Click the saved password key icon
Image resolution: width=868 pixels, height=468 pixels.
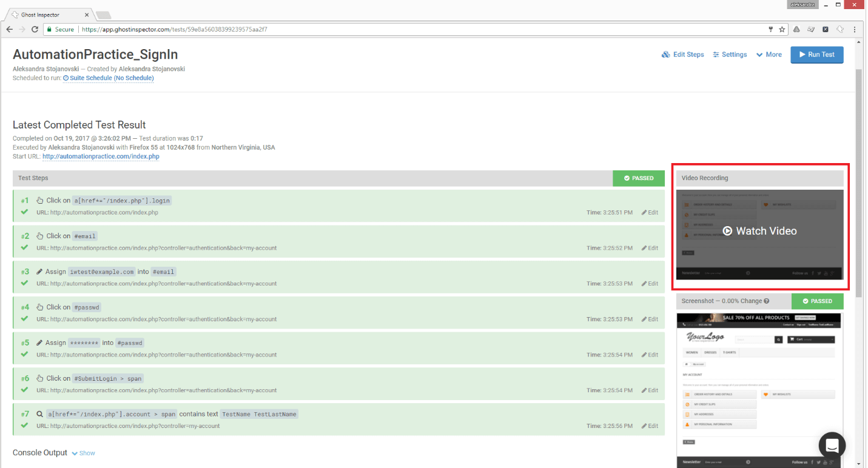pos(771,29)
